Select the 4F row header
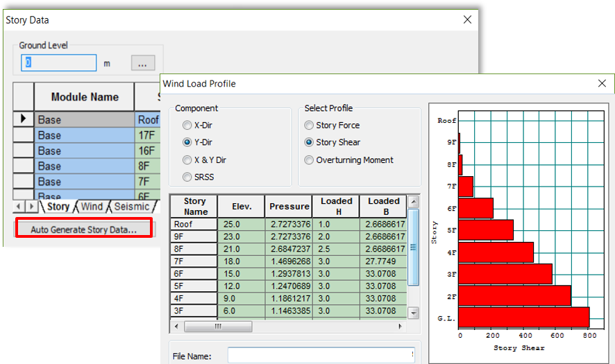Viewport: 615px width, 364px height. pos(194,298)
